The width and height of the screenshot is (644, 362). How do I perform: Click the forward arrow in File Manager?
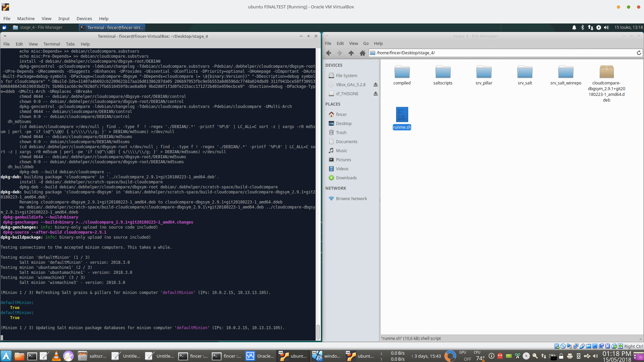pos(339,53)
